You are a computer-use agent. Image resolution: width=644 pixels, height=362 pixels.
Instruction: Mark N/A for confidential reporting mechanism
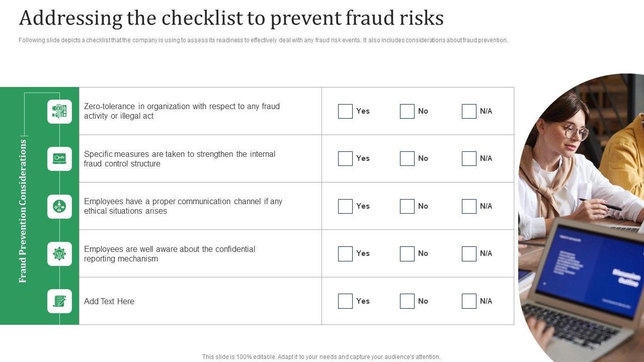(x=469, y=254)
